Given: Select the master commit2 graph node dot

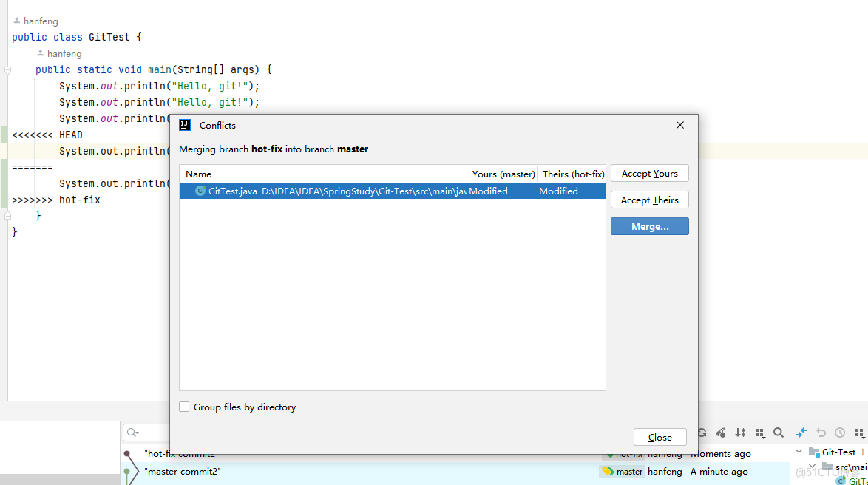Looking at the screenshot, I should coord(126,472).
